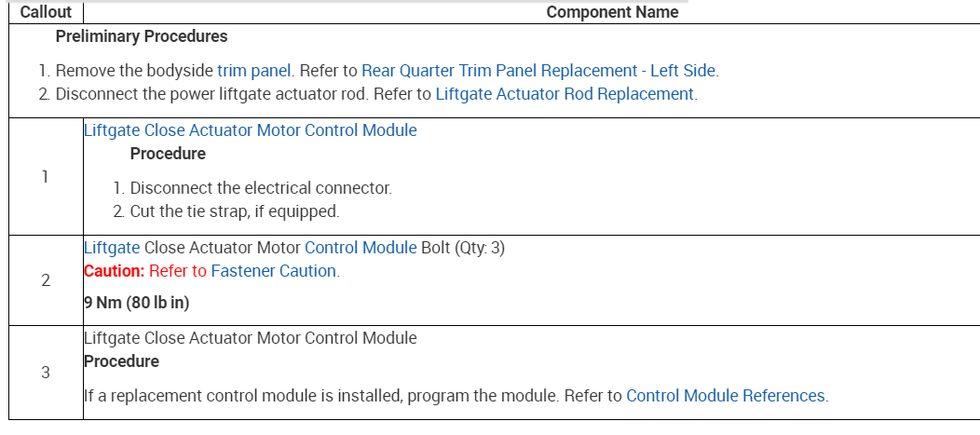The width and height of the screenshot is (980, 435).
Task: Go to Control Module References
Action: click(x=726, y=396)
